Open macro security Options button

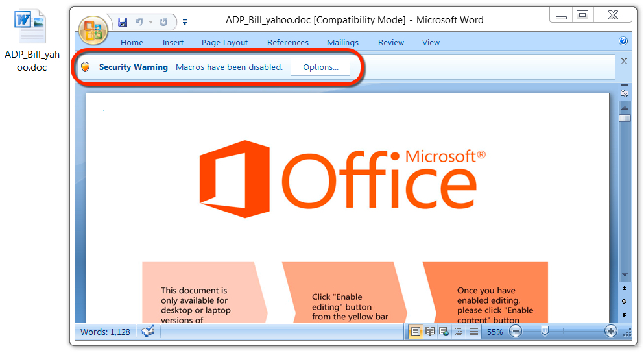point(320,67)
